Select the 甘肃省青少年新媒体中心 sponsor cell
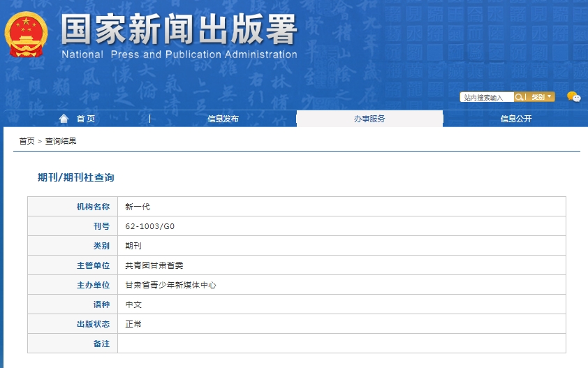 click(x=170, y=285)
